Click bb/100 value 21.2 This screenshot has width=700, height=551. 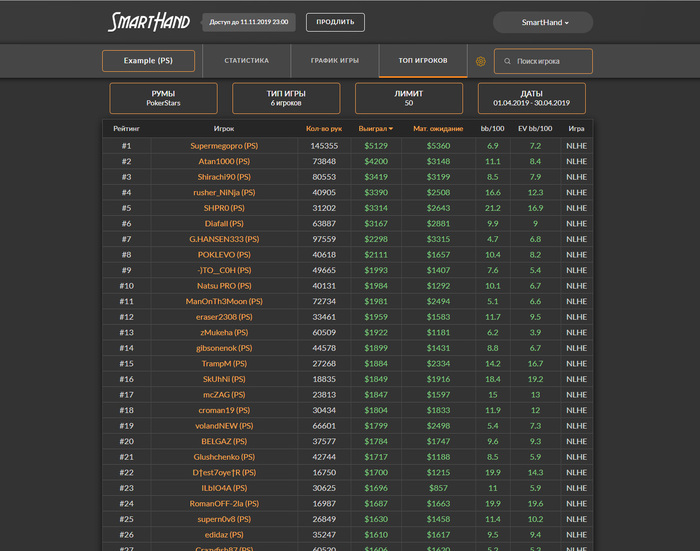click(x=493, y=208)
